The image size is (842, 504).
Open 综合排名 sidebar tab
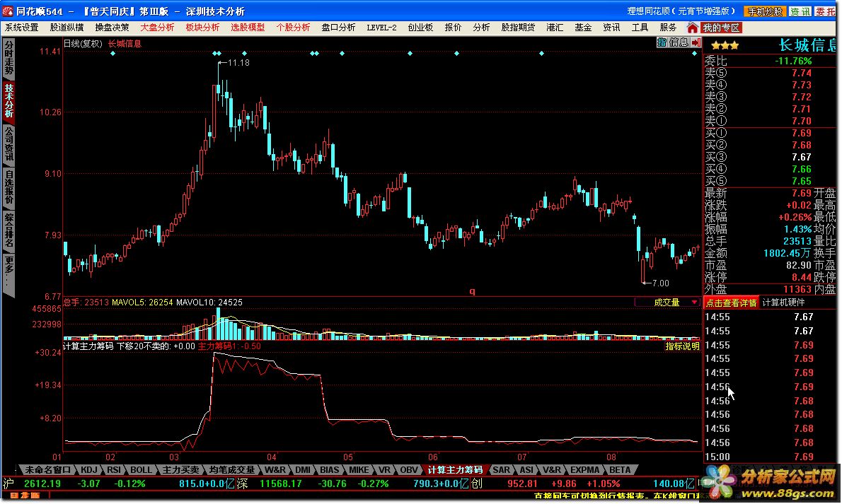point(8,230)
